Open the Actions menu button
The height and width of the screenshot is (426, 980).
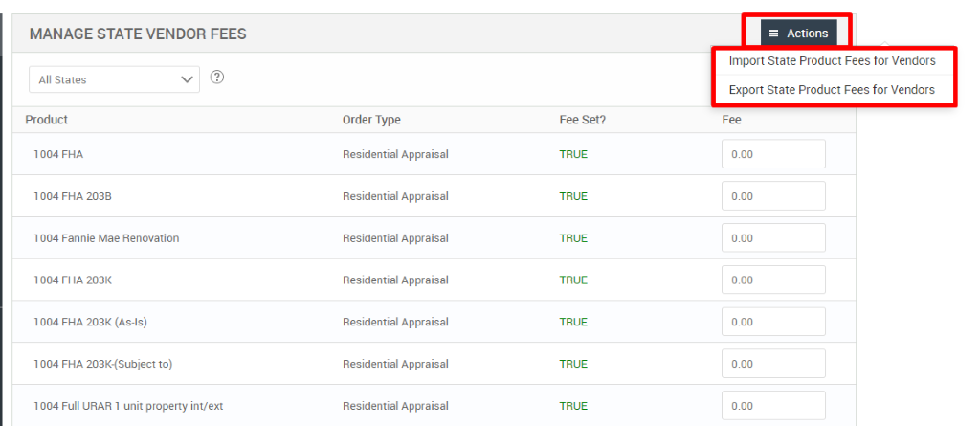(798, 34)
